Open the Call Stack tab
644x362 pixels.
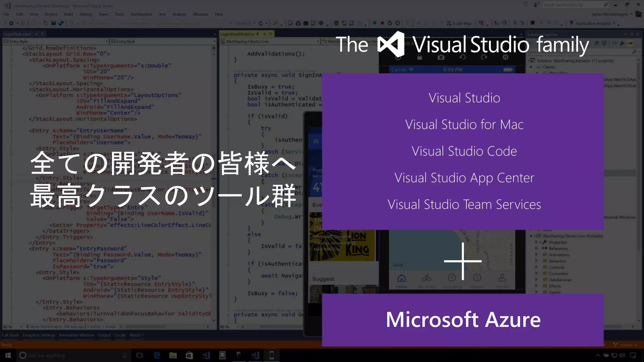click(x=10, y=335)
